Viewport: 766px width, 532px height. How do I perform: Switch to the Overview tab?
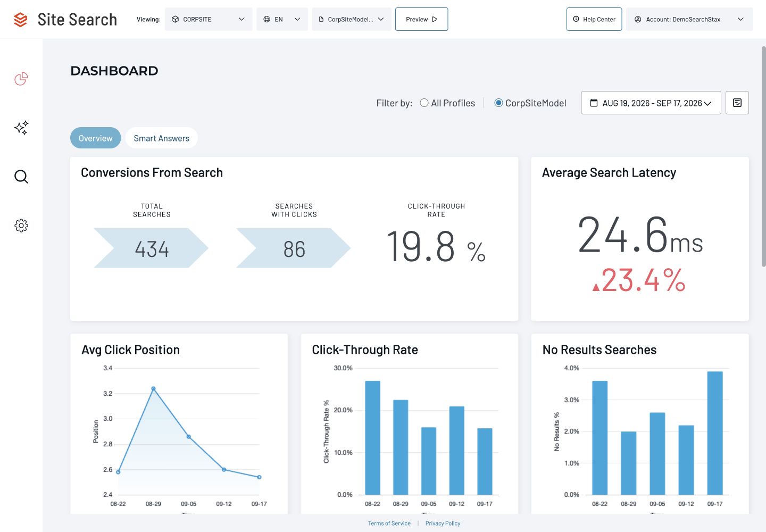(96, 138)
